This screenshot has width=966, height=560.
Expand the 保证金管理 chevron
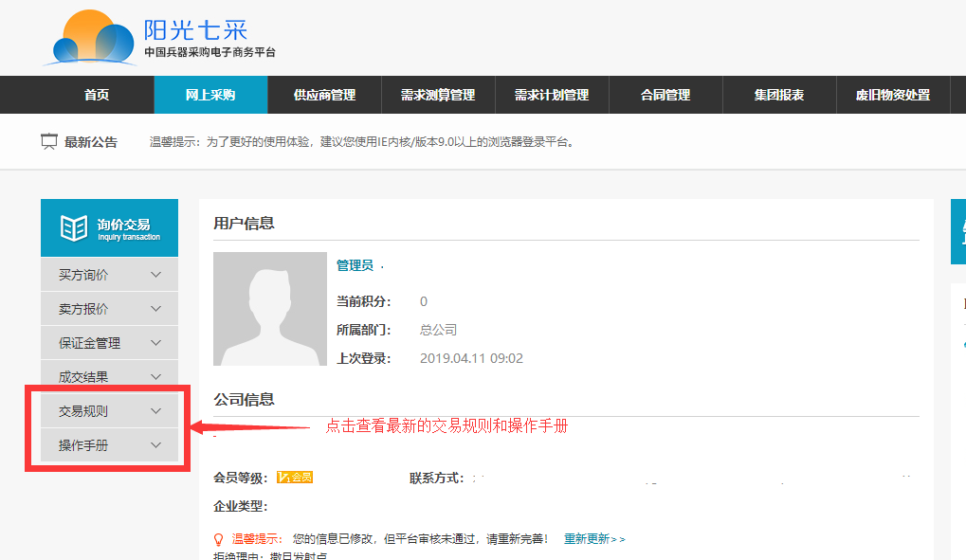coord(155,342)
